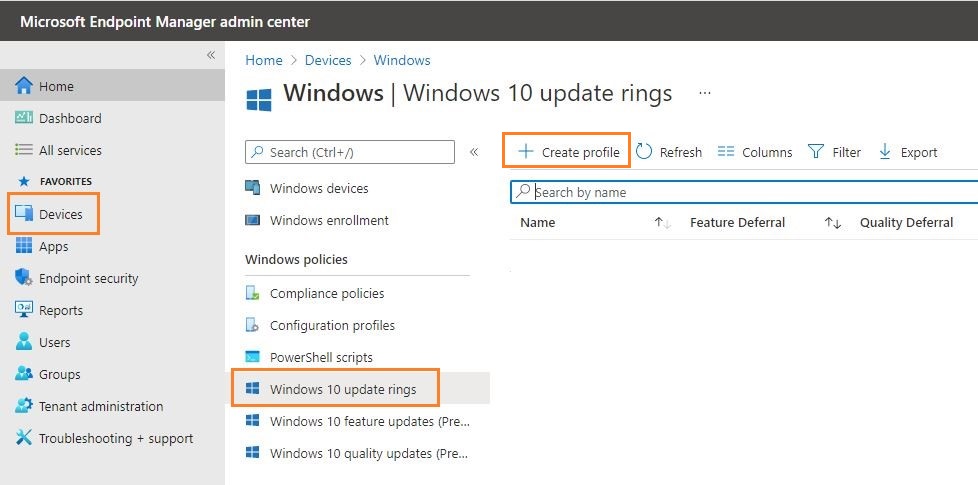The image size is (978, 485).
Task: Select the All services list icon
Action: coord(24,150)
